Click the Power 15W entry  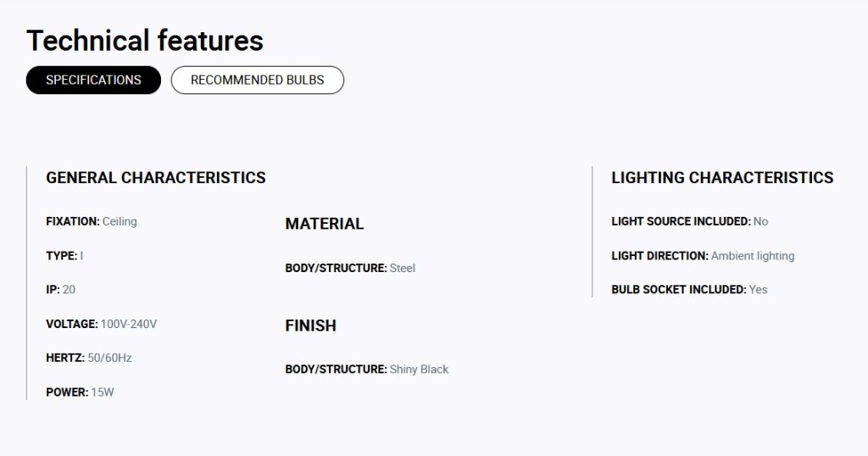point(80,392)
